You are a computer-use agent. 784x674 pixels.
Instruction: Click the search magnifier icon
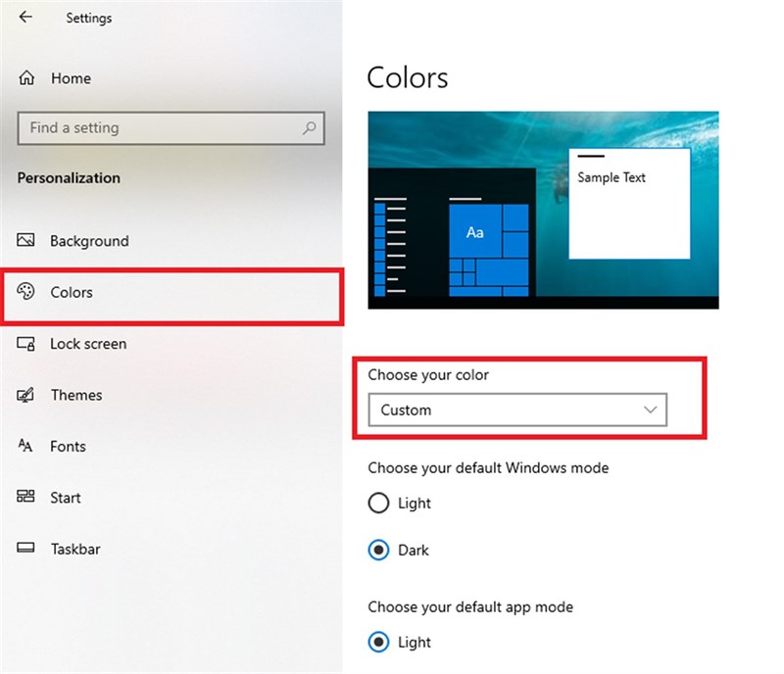point(310,128)
